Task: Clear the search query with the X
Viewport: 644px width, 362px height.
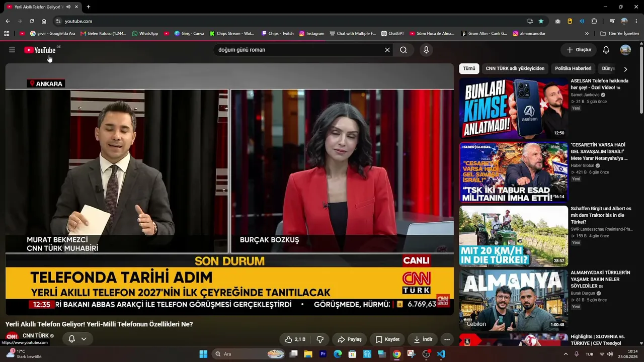Action: [x=387, y=50]
